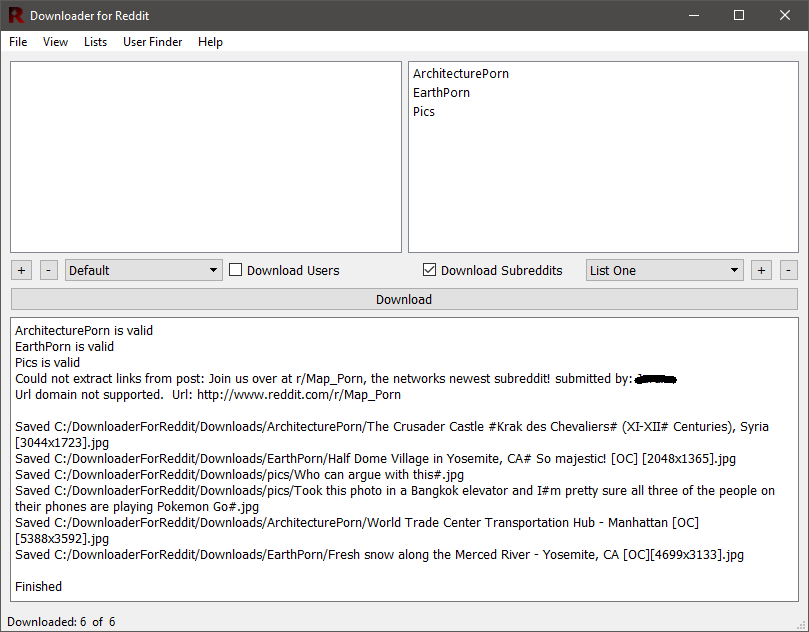The width and height of the screenshot is (809, 632).
Task: Click the Crusader Castle saved file line
Action: 392,434
